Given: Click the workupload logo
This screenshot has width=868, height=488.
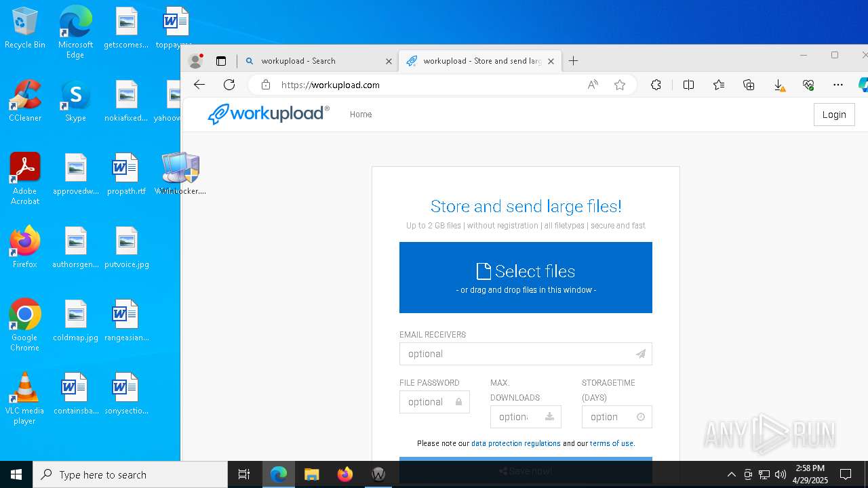Looking at the screenshot, I should [x=269, y=114].
